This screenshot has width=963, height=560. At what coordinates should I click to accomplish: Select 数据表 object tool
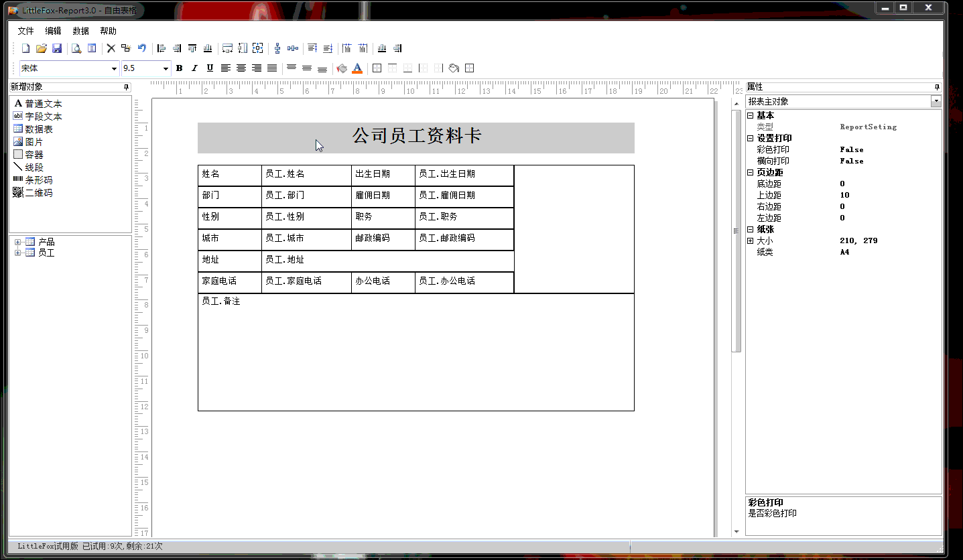[x=34, y=129]
